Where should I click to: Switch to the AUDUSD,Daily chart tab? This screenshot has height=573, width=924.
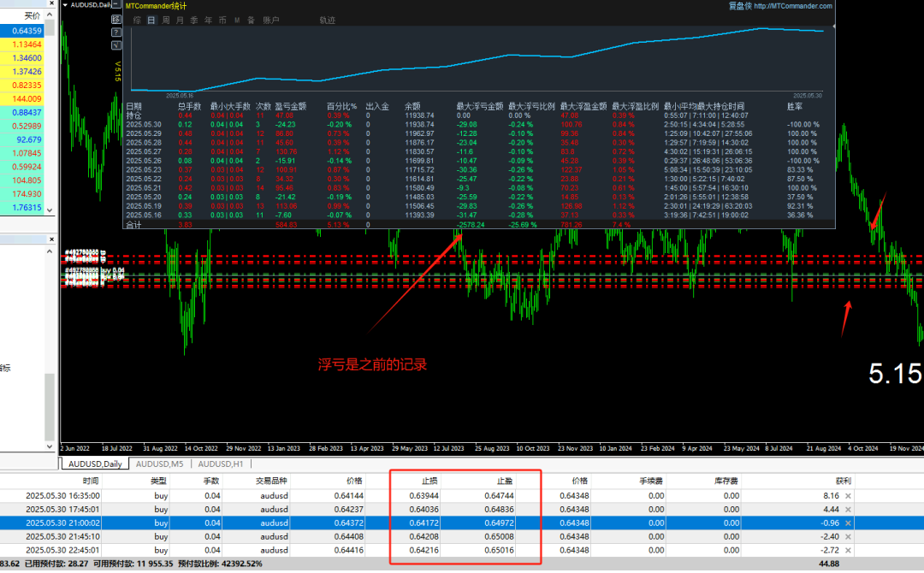pyautogui.click(x=95, y=464)
